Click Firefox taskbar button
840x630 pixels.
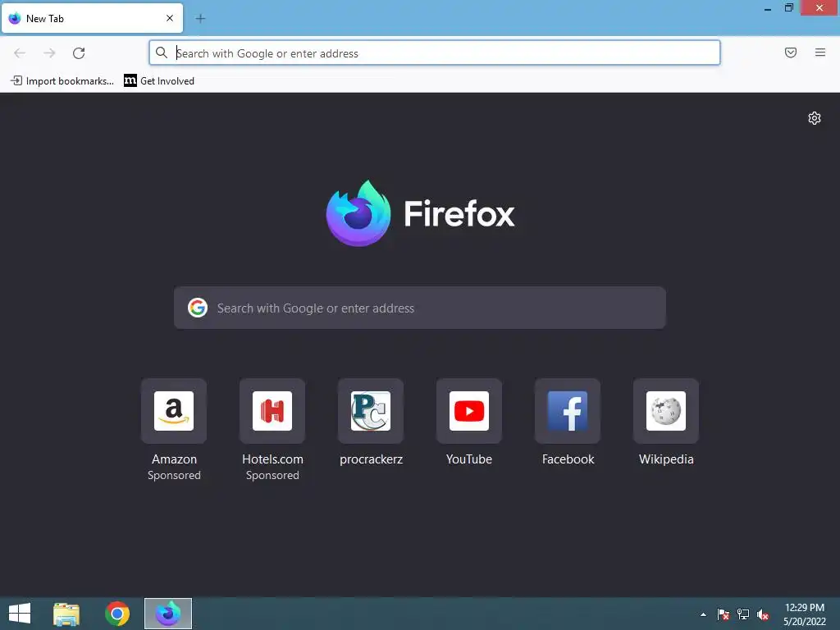(167, 614)
